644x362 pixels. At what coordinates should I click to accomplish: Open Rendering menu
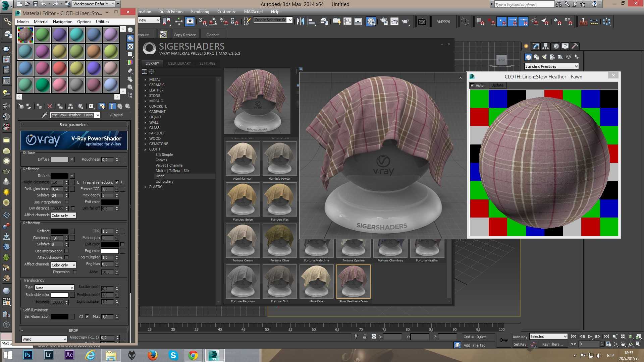200,12
